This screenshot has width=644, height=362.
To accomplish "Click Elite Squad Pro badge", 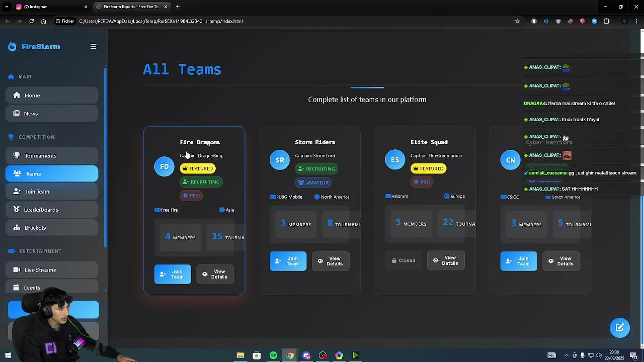I will point(422,182).
